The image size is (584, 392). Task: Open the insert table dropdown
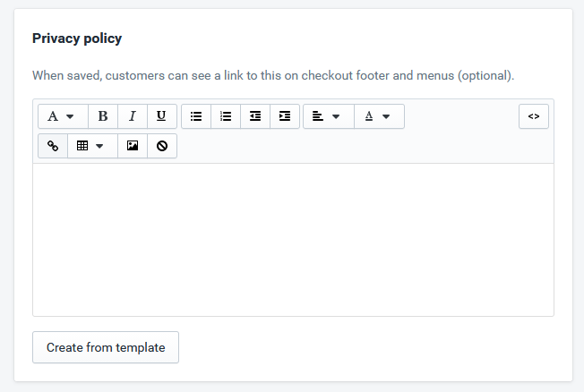point(92,146)
